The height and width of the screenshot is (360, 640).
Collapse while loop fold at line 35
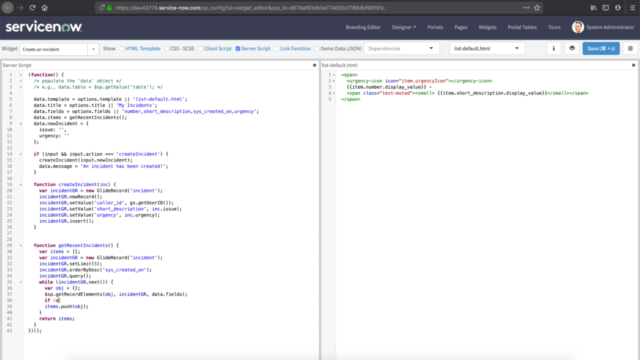[21, 282]
